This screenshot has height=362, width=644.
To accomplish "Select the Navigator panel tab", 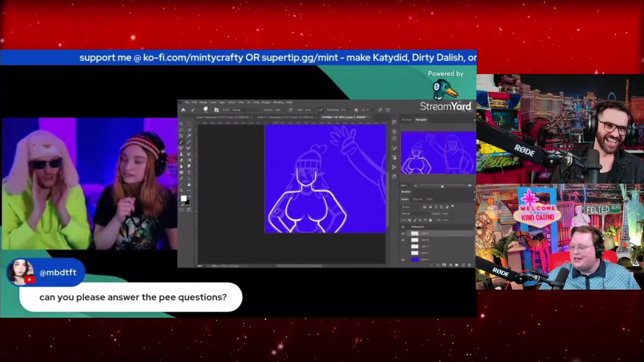I will tap(421, 120).
